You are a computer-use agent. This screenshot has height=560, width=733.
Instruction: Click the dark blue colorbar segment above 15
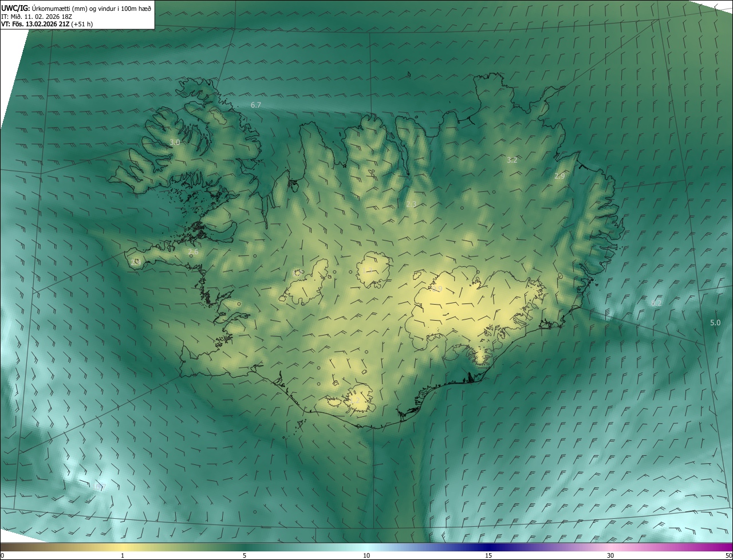(x=488, y=547)
